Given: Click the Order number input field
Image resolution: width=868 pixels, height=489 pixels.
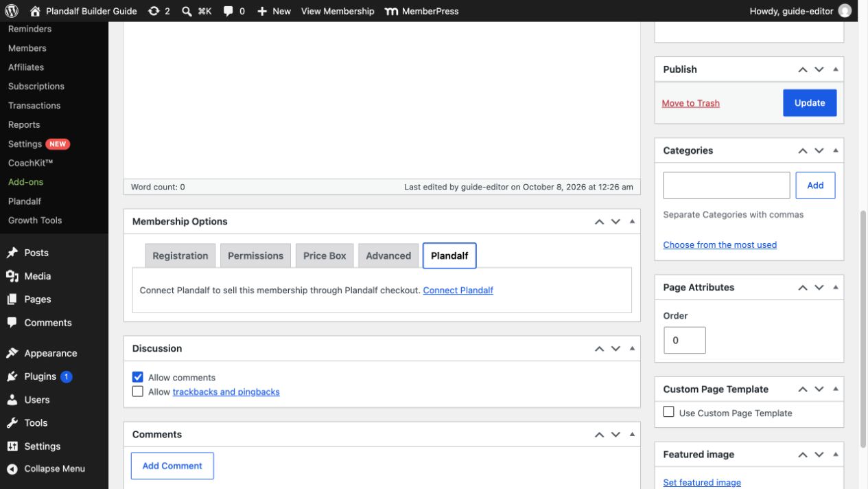Looking at the screenshot, I should coord(685,340).
